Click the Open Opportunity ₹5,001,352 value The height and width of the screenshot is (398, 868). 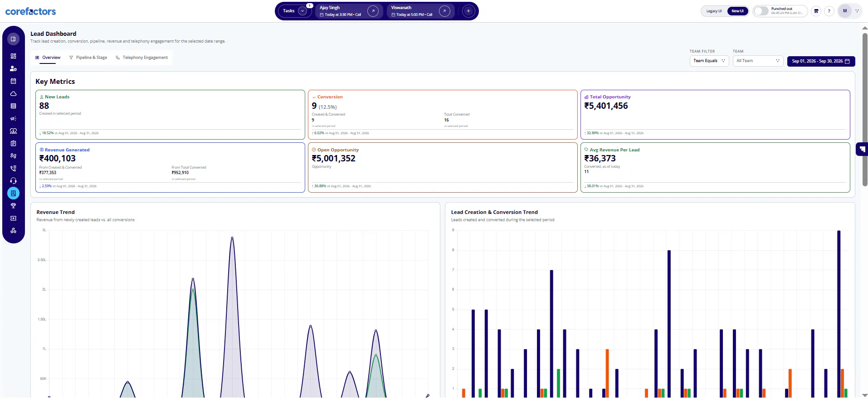click(x=333, y=159)
